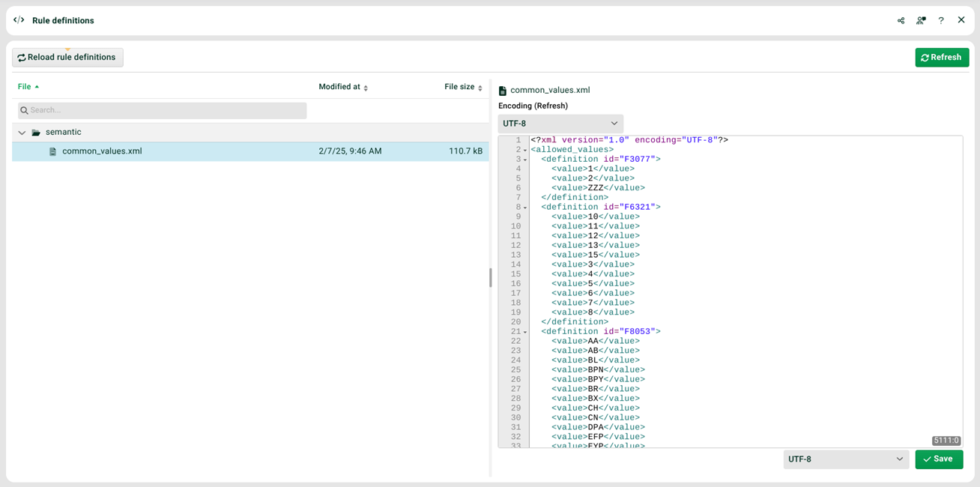This screenshot has width=980, height=487.
Task: Open the user collaboration icon in the header
Action: (x=921, y=21)
